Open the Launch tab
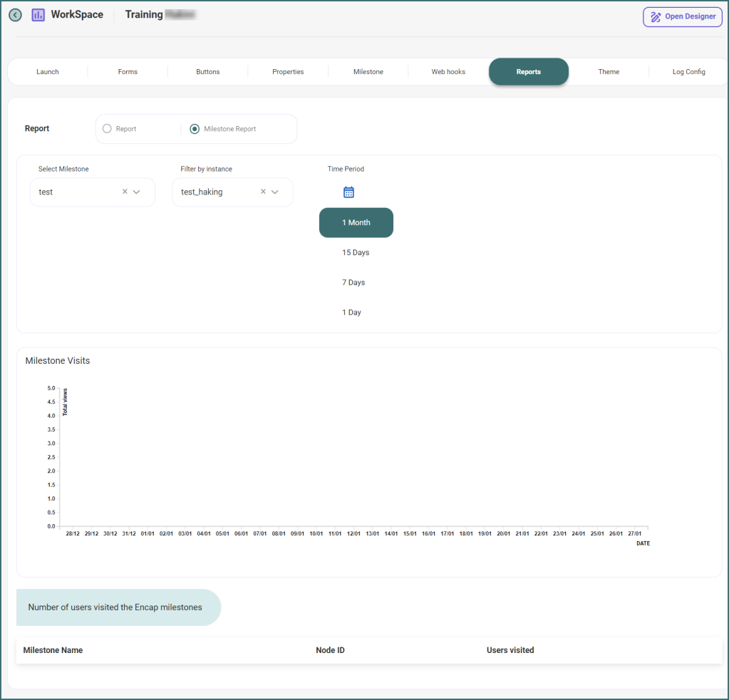729x700 pixels. [48, 72]
